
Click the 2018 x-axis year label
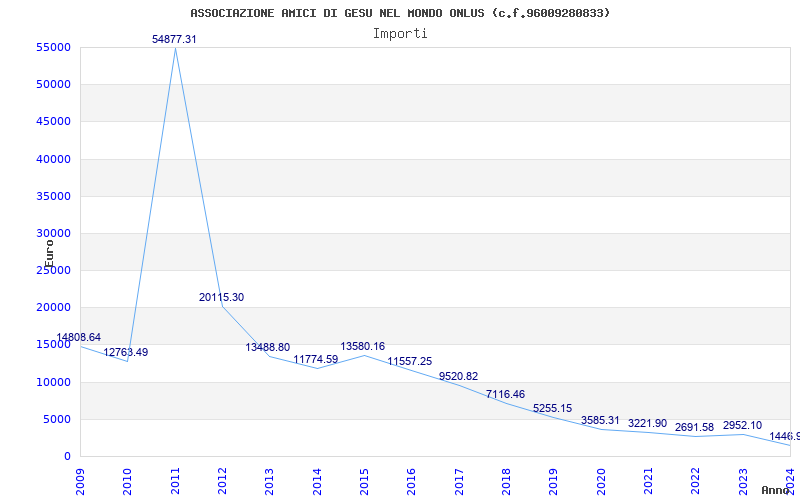coord(506,482)
